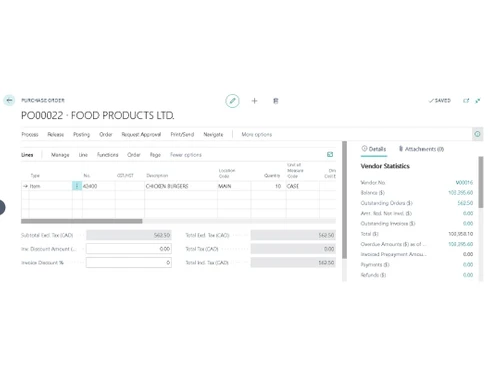Open the Outstanding Invoices value link
Viewport: 500px width, 375px height.
468,223
